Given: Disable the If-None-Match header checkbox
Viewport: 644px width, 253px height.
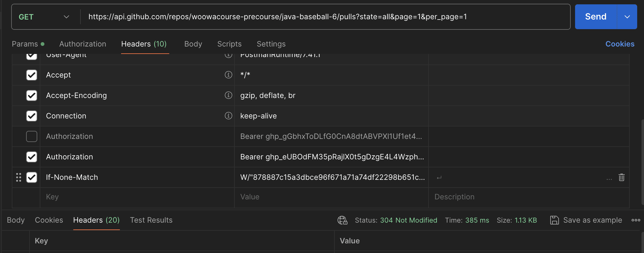Looking at the screenshot, I should pos(32,177).
